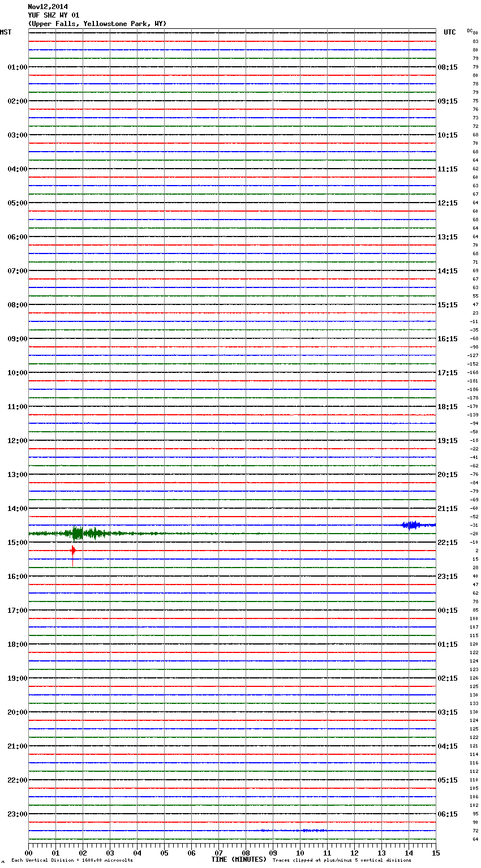Screen dimensions: 481x868
Task: Select the 09:00 MST time label
Action: [x=17, y=339]
